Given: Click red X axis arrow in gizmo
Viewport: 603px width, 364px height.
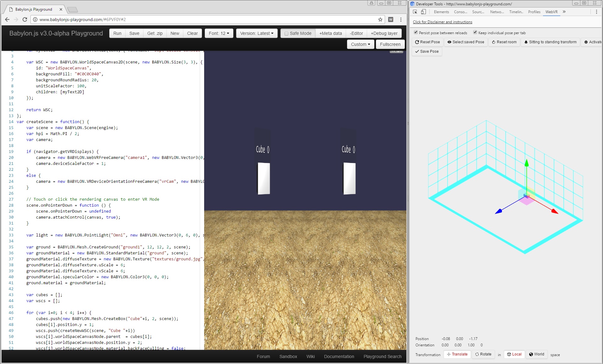Looking at the screenshot, I should point(555,212).
